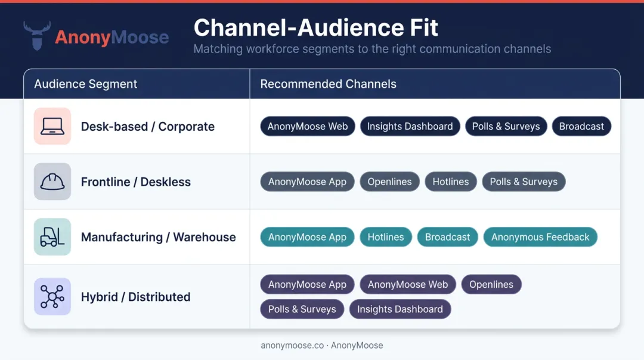Choose Polls & Surveys pill in Frontline row

tap(524, 181)
